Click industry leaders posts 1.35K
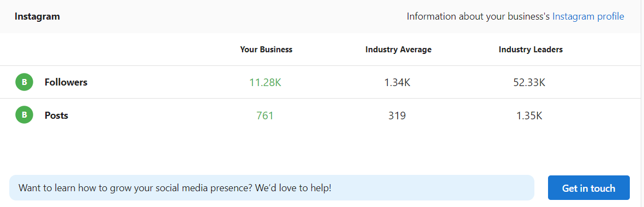644x207 pixels. click(529, 115)
